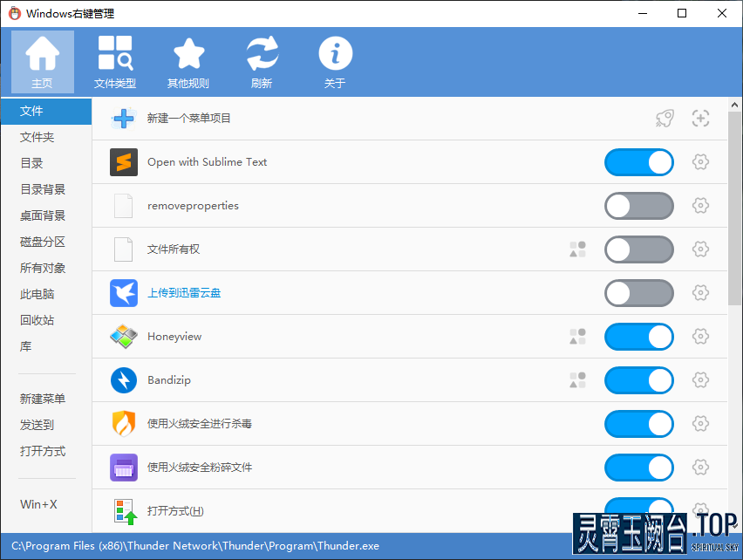
Task: Click the 刷新 refresh icon
Action: [262, 62]
